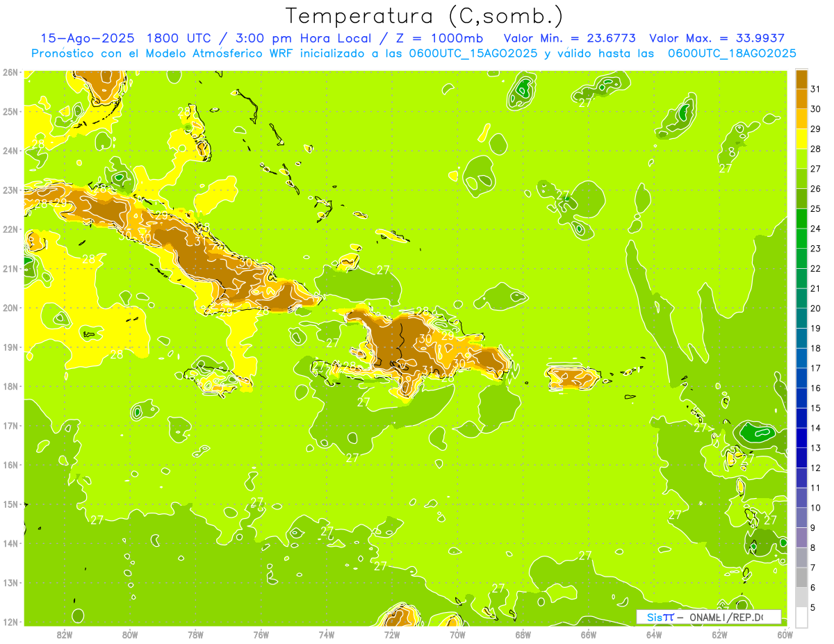This screenshot has width=834, height=644.
Task: Click the '12N' latitude axis label
Action: (x=10, y=622)
